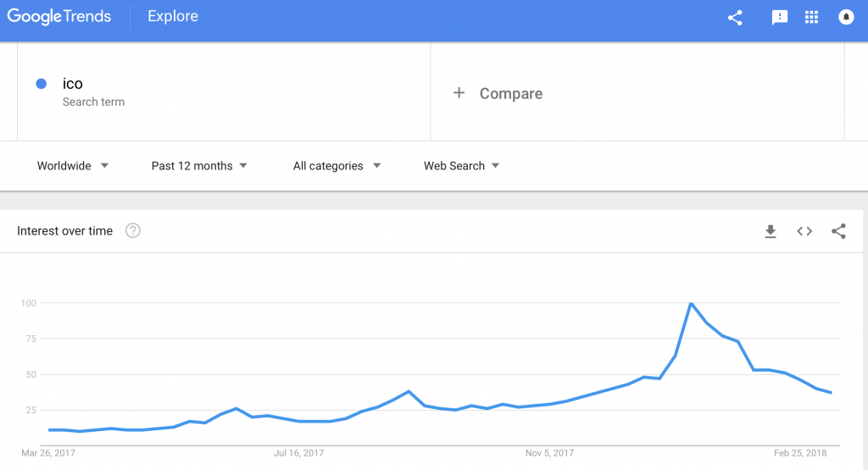
Task: Open the send feedback icon
Action: [x=780, y=18]
